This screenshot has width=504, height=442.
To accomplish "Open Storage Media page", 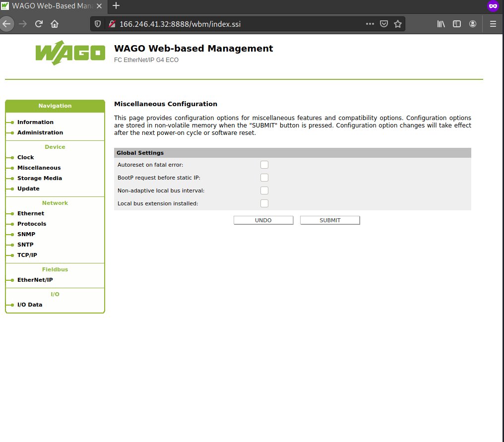I will pos(40,178).
